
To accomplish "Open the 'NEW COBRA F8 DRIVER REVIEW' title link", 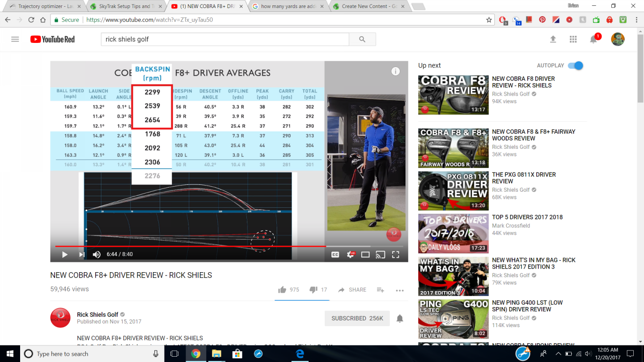I will (x=523, y=82).
